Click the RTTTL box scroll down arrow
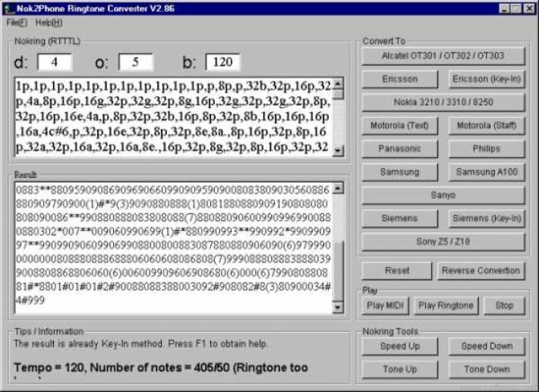Screen dimensions: 539x392 click(338, 151)
